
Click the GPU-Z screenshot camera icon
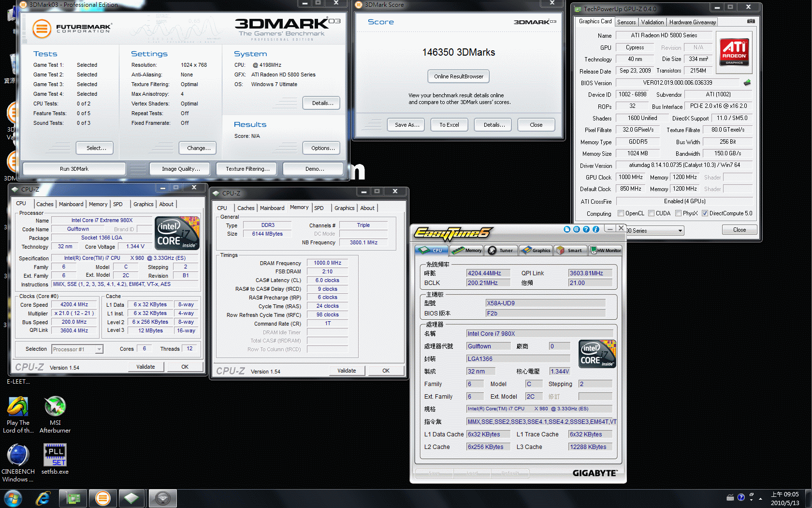(751, 21)
